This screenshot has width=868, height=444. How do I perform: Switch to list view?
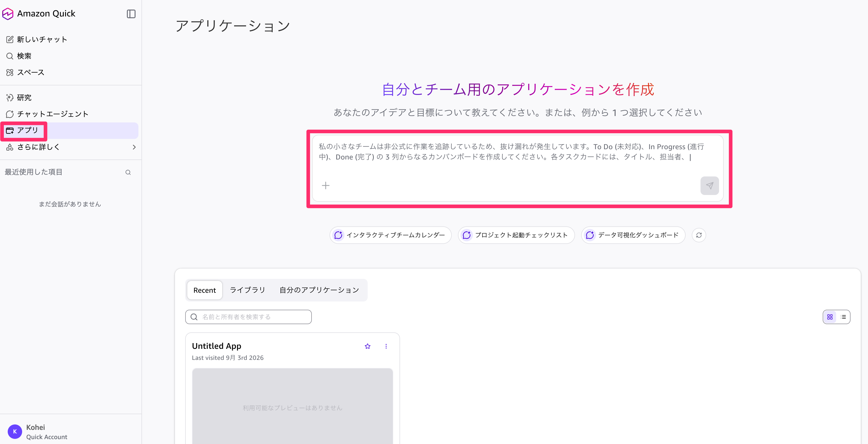click(x=843, y=317)
